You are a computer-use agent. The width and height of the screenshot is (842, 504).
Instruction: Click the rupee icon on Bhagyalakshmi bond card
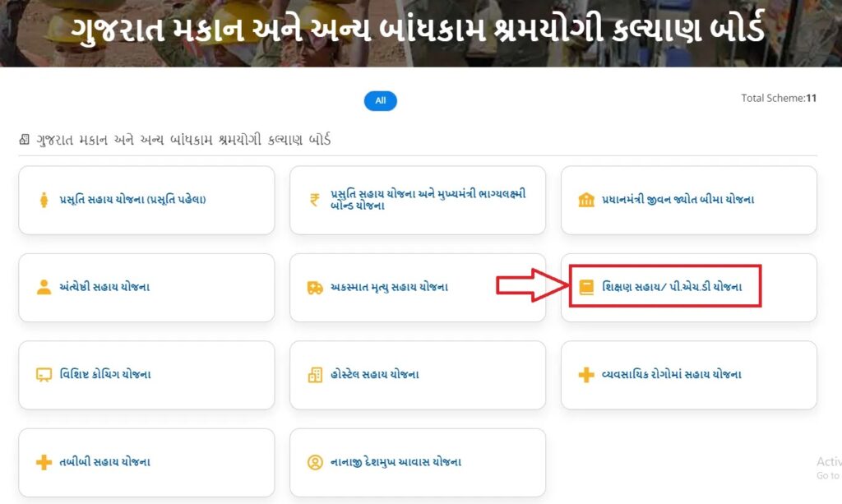point(315,200)
